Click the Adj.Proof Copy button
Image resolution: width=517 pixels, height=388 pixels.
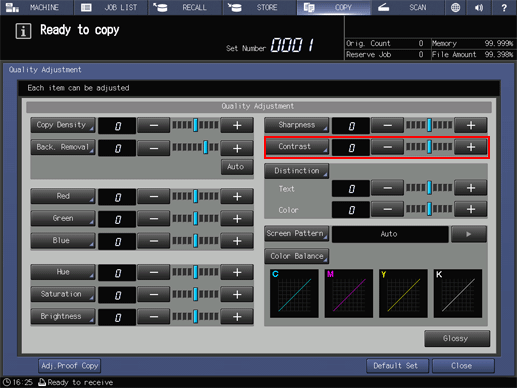pos(69,366)
